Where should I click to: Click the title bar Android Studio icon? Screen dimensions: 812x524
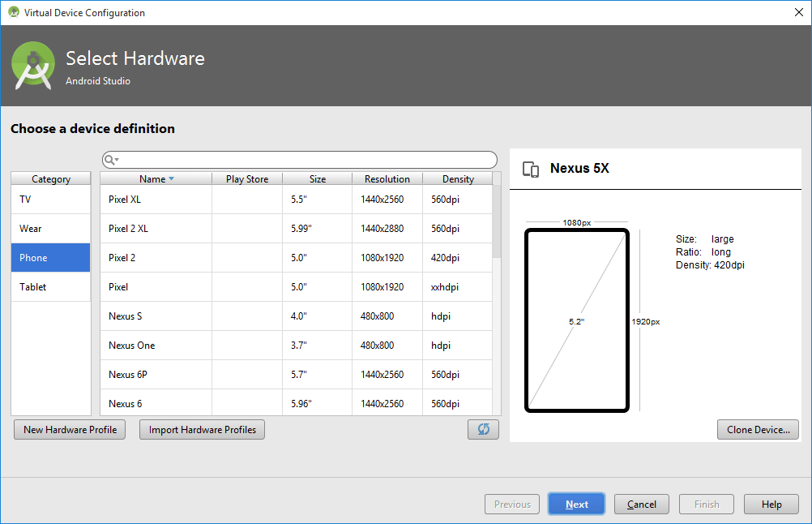pos(13,12)
